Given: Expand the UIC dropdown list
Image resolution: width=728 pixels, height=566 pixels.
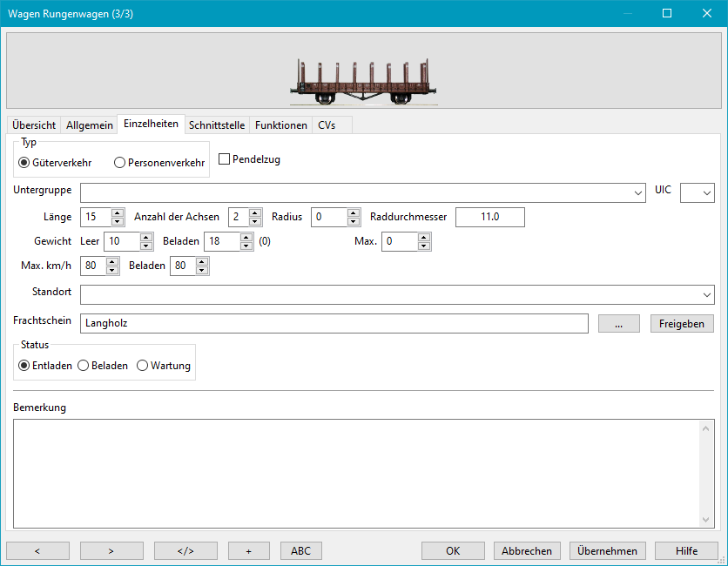Looking at the screenshot, I should pyautogui.click(x=706, y=192).
